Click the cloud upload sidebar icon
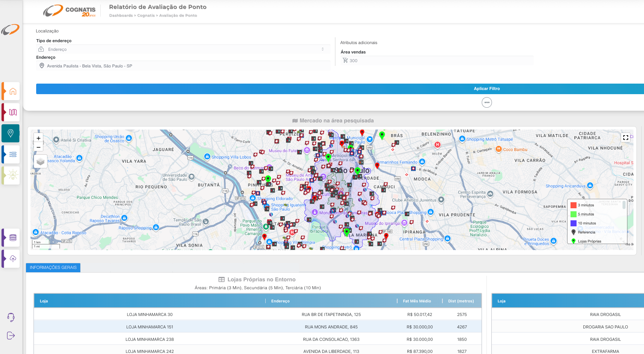The image size is (644, 354). point(13,259)
